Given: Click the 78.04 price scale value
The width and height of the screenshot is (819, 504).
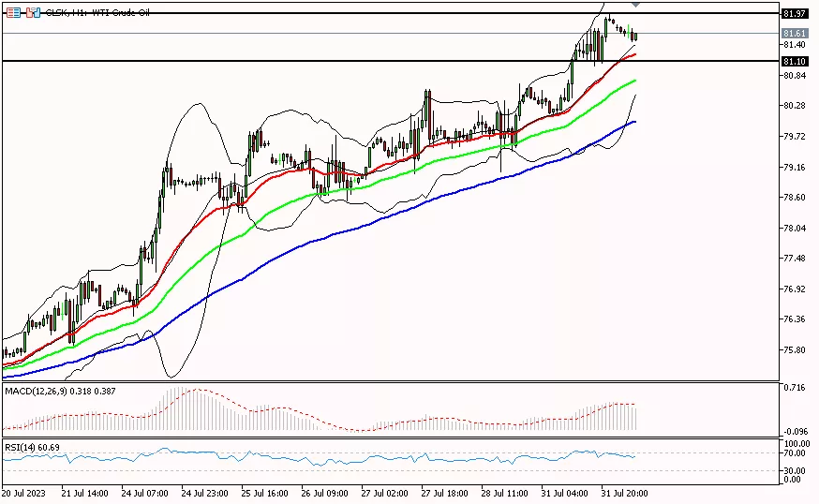Looking at the screenshot, I should click(x=795, y=229).
